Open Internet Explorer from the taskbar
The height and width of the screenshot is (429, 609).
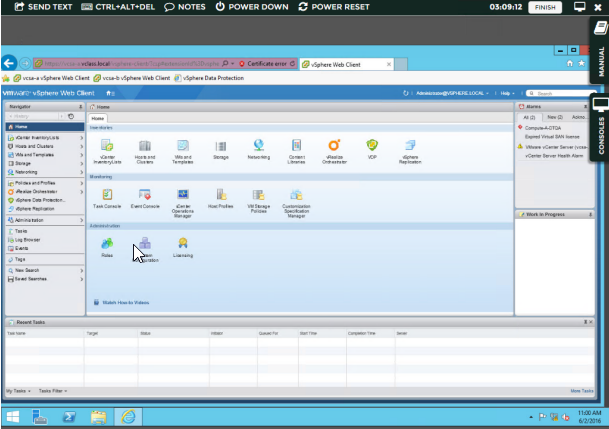pyautogui.click(x=128, y=417)
